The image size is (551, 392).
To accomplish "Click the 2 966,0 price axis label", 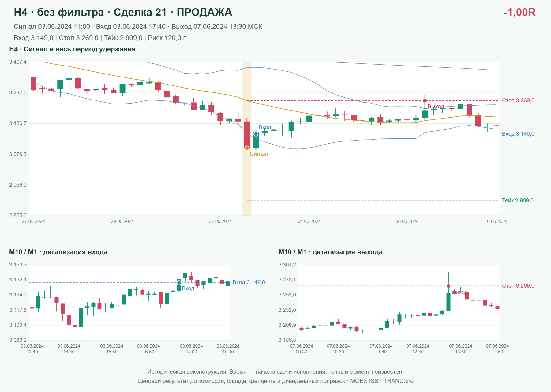I will click(18, 185).
